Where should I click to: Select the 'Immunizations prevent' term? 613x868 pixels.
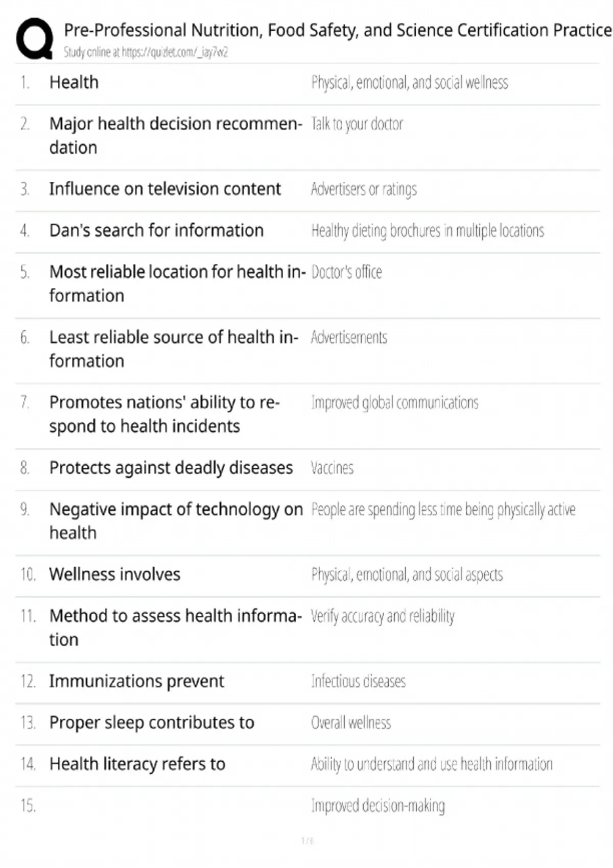coord(136,681)
